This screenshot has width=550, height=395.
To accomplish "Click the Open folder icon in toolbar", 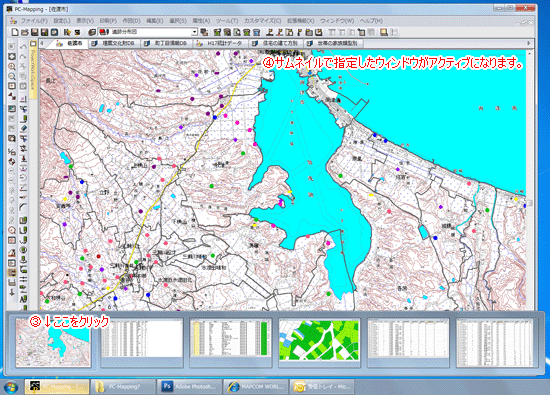I will point(25,32).
